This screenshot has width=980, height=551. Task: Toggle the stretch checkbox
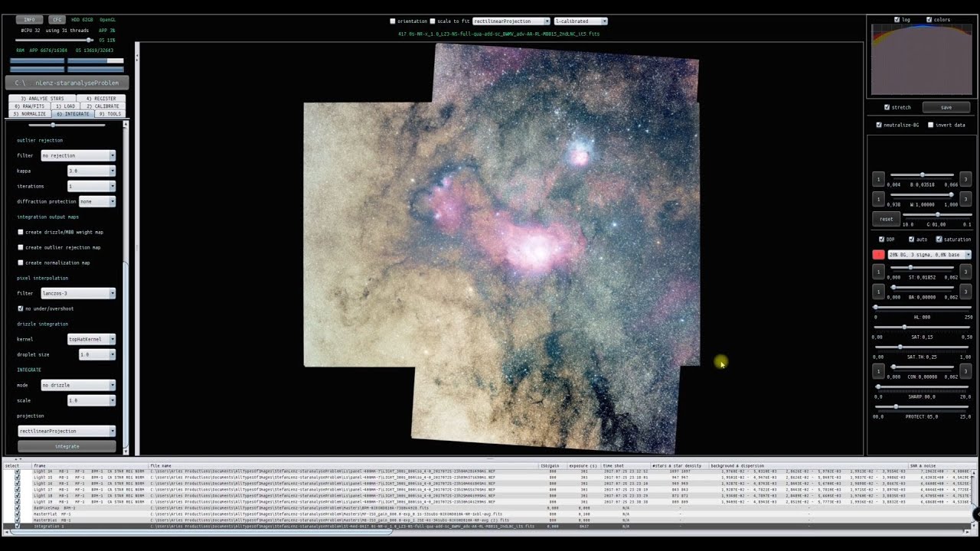887,107
